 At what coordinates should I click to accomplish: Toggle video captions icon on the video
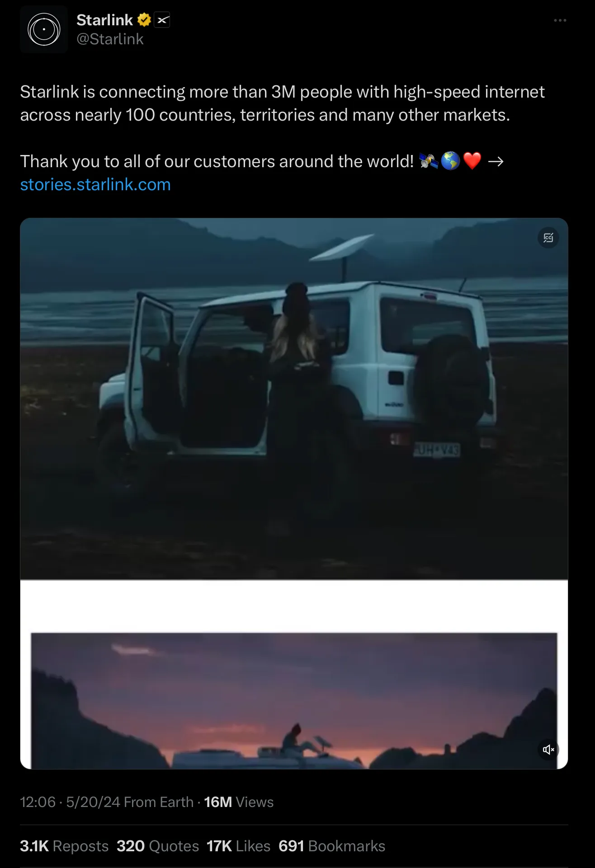pos(548,238)
